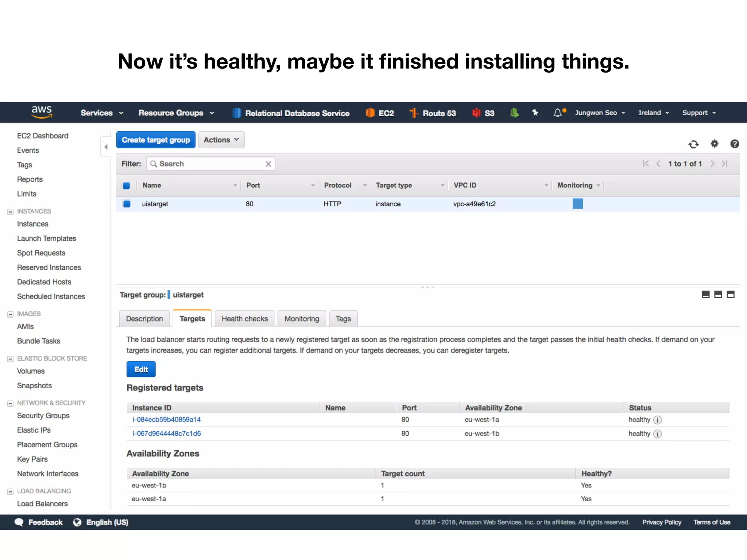Open Volumes in sidebar
747x560 pixels.
point(31,371)
